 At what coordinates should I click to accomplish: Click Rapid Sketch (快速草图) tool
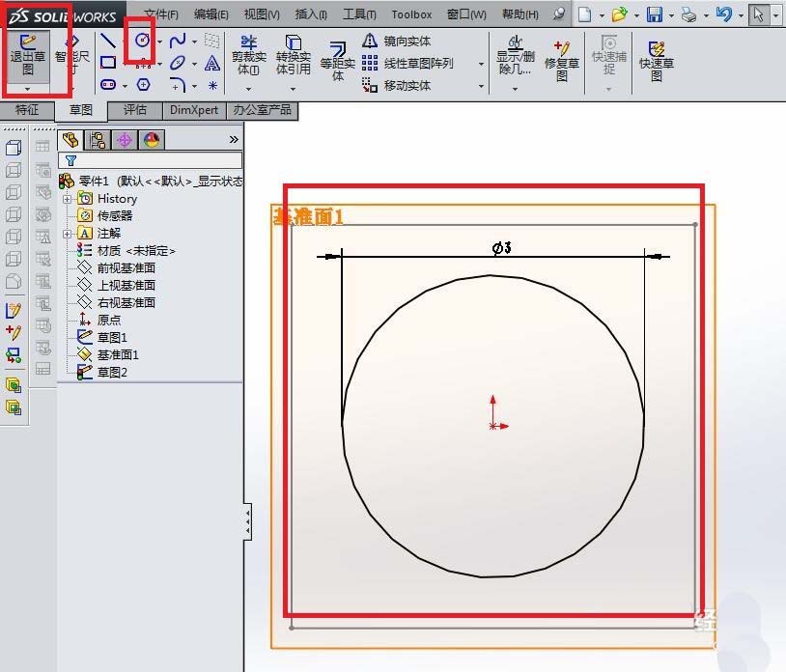[657, 62]
